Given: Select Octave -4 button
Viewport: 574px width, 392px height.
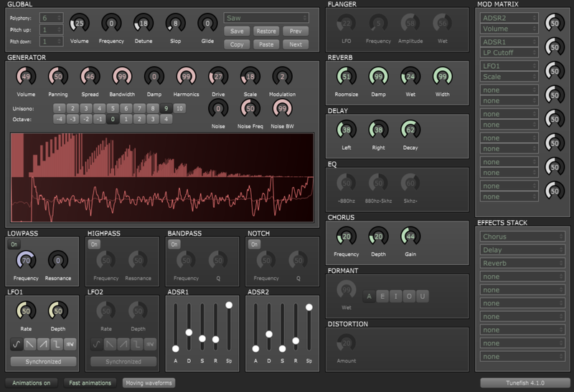Looking at the screenshot, I should [59, 119].
